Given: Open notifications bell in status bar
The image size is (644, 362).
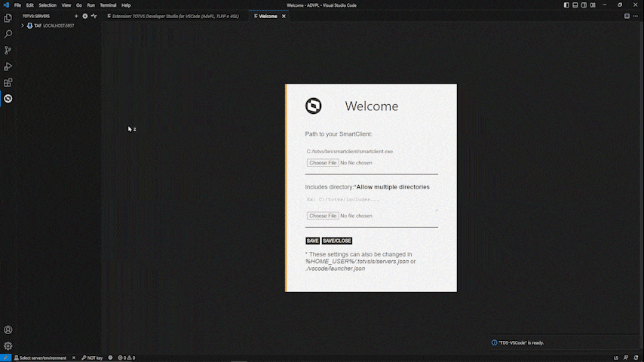Looking at the screenshot, I should (x=636, y=358).
